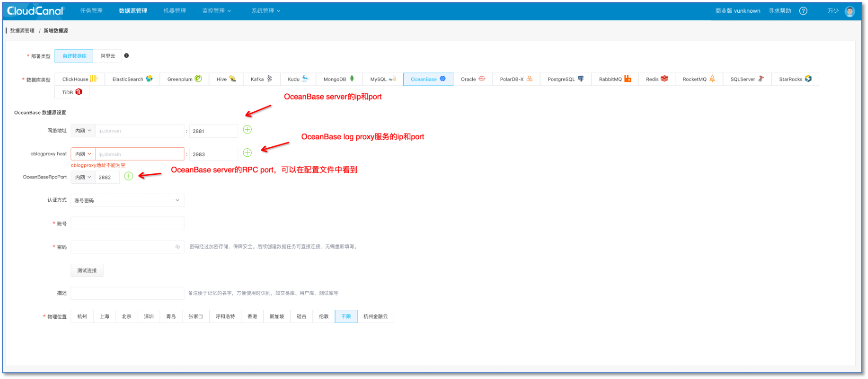Focus 账号 input field
The width and height of the screenshot is (868, 379).
pyautogui.click(x=127, y=224)
